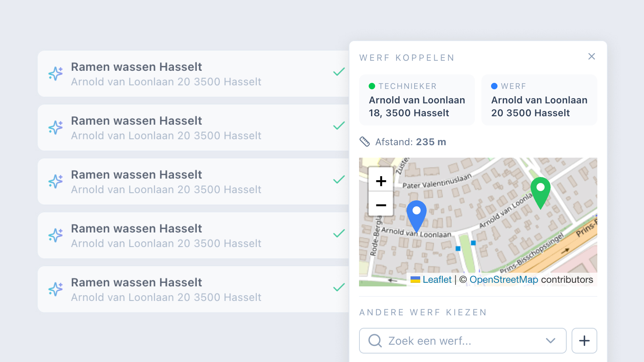Click the ruler icon next to Afstand

coord(364,142)
